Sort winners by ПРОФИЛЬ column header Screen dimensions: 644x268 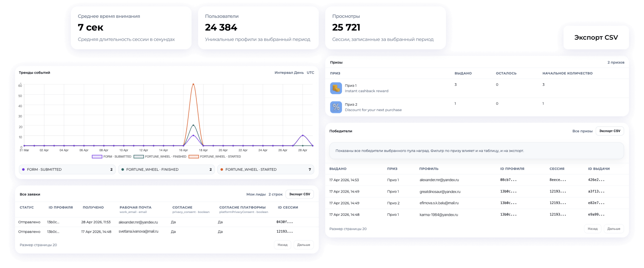429,169
